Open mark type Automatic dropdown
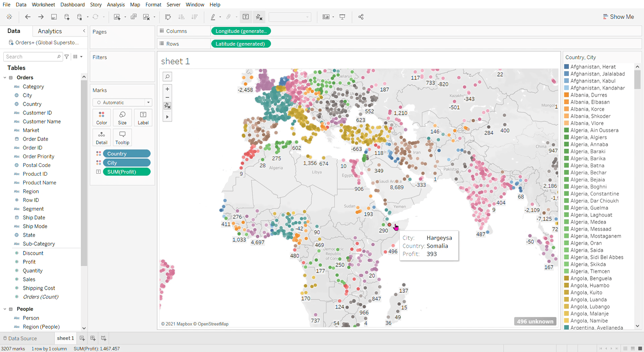The height and width of the screenshot is (352, 644). (x=122, y=103)
